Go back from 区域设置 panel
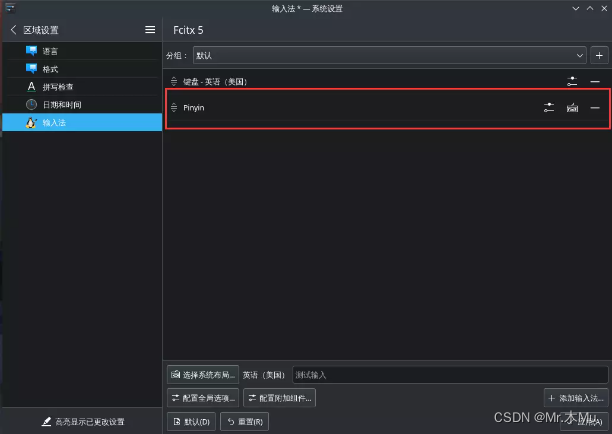 (x=14, y=30)
